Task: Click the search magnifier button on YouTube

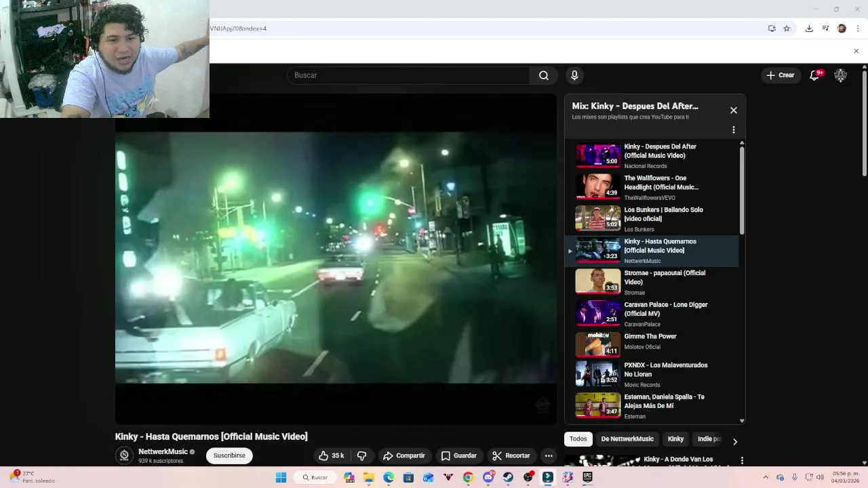Action: click(x=544, y=75)
